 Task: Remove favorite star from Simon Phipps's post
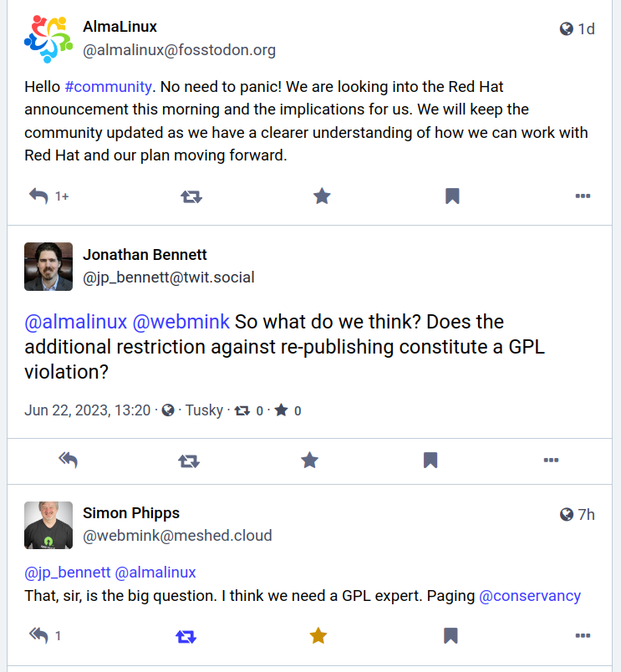click(318, 636)
